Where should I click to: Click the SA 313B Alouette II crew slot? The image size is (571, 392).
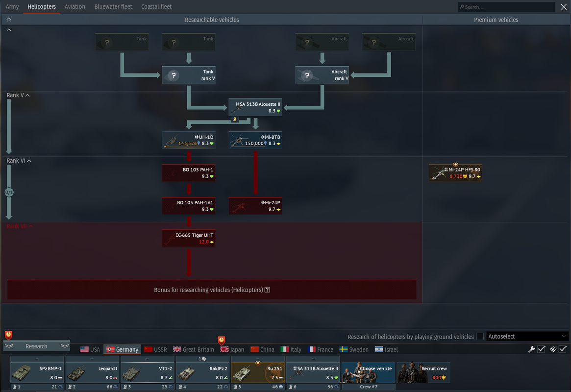click(x=313, y=373)
